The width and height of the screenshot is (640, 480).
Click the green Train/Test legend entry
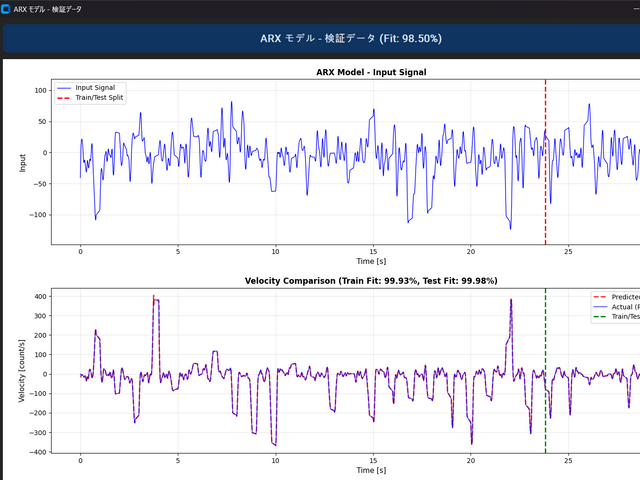(x=619, y=317)
